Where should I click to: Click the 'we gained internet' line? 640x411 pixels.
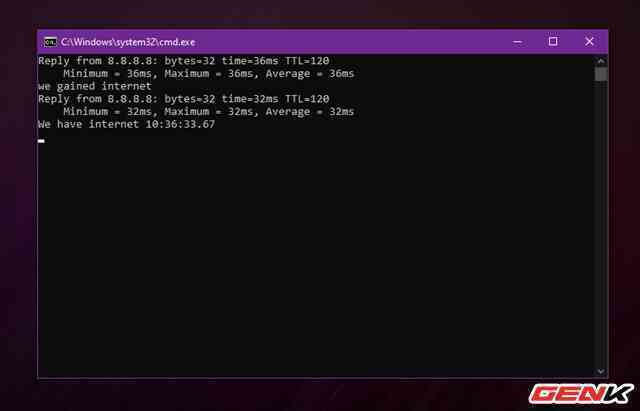click(95, 86)
